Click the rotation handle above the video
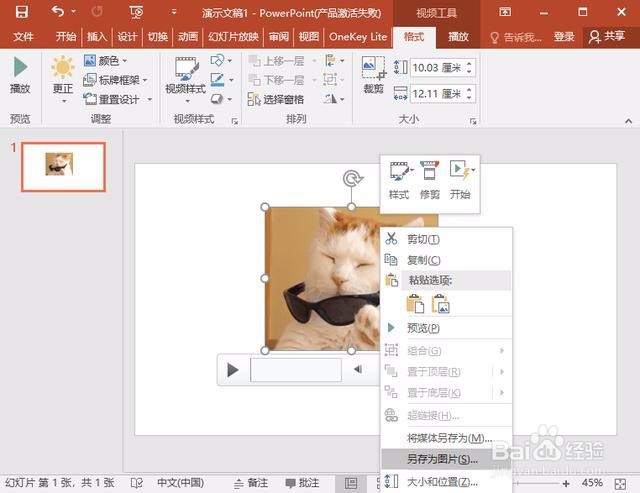Image resolution: width=640 pixels, height=493 pixels. (352, 179)
